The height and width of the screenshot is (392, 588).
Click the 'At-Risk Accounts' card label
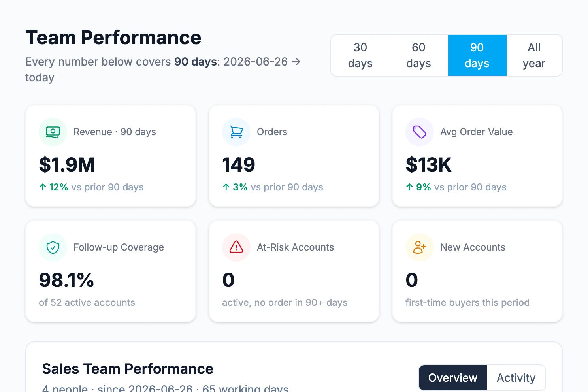point(295,247)
